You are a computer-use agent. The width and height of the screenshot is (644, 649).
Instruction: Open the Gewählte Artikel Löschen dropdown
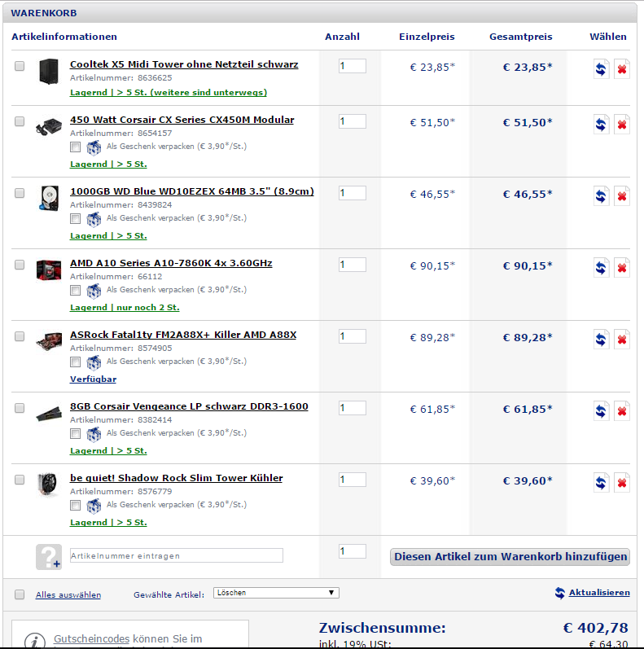[276, 593]
